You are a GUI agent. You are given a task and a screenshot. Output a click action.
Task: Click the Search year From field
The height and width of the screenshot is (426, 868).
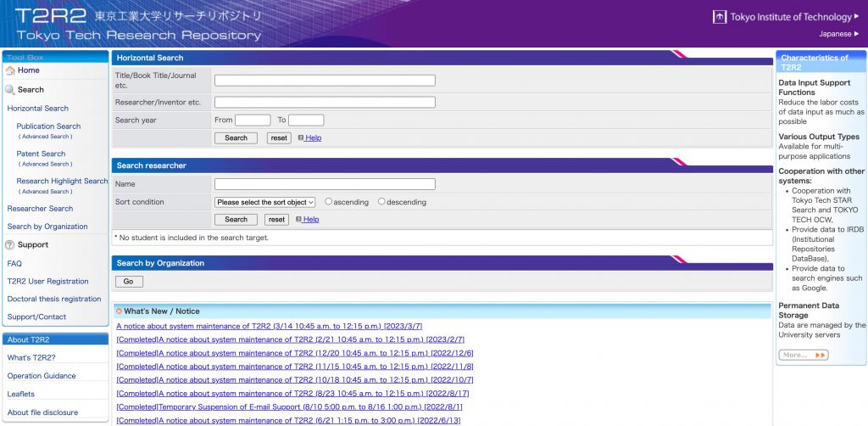(253, 121)
